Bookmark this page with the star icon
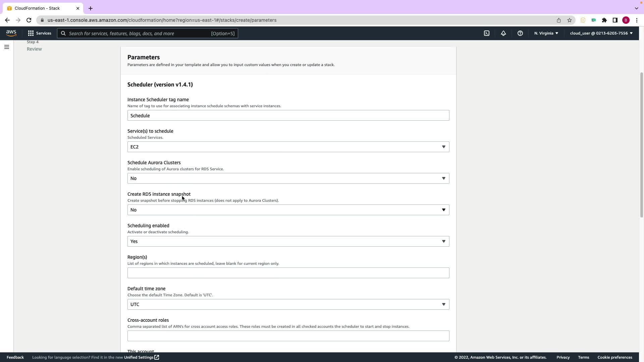Image resolution: width=644 pixels, height=362 pixels. pyautogui.click(x=569, y=20)
